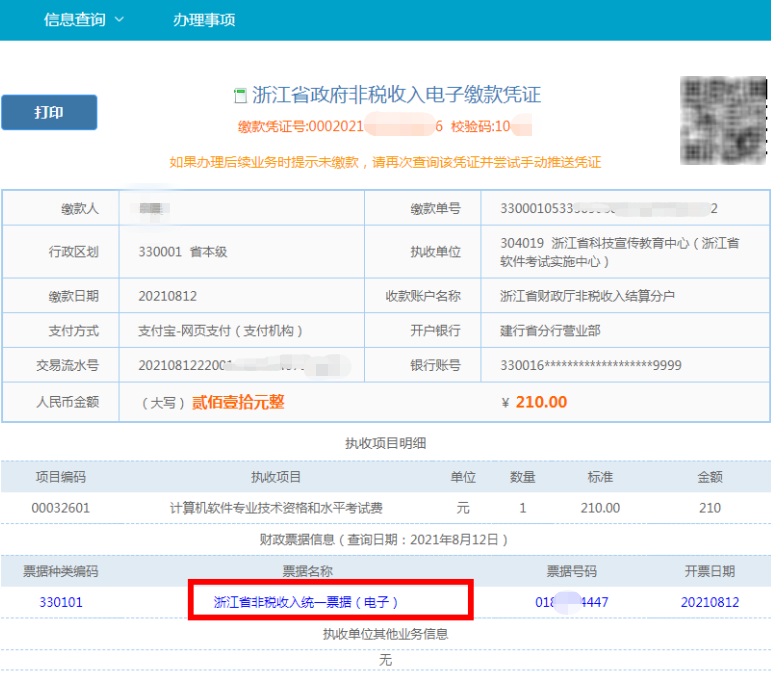Click the orange amount ¥ 210.00

pyautogui.click(x=534, y=402)
